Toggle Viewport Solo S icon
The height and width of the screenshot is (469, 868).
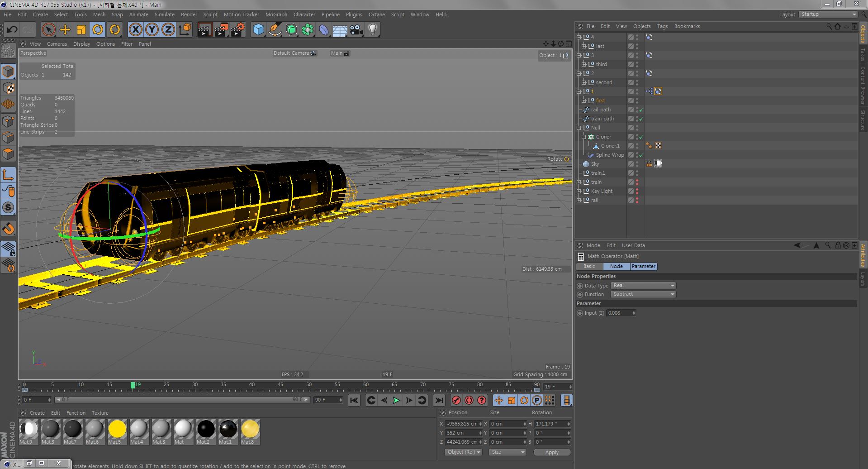pyautogui.click(x=8, y=207)
